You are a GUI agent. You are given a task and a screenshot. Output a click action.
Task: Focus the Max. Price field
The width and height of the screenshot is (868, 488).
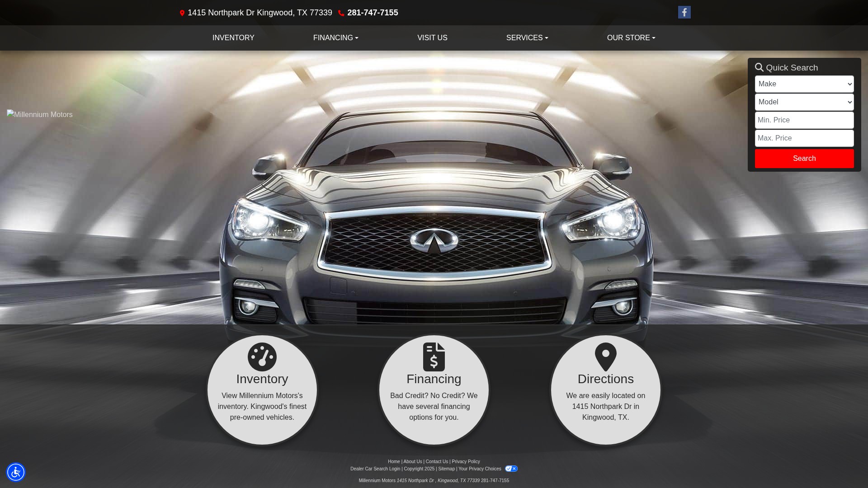[x=804, y=138]
